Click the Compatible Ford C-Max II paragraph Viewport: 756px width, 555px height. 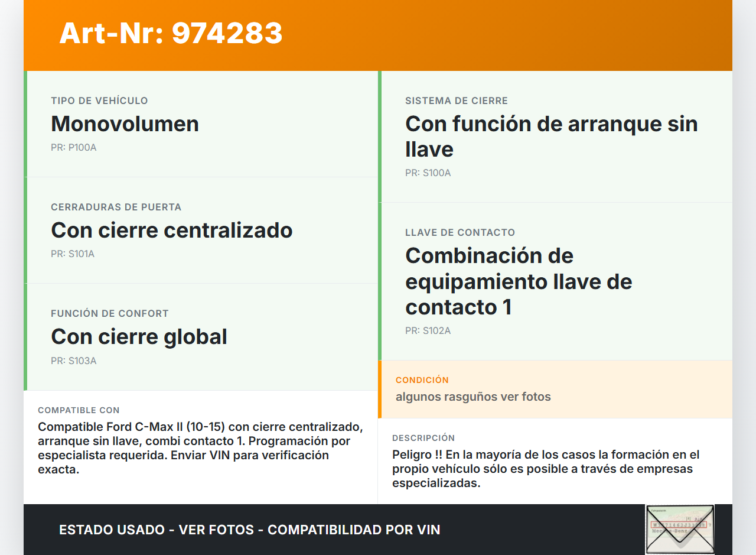click(x=200, y=448)
